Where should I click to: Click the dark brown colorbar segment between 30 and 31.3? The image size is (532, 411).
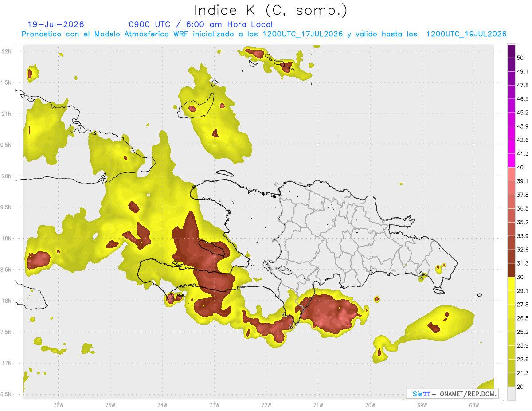pyautogui.click(x=511, y=270)
